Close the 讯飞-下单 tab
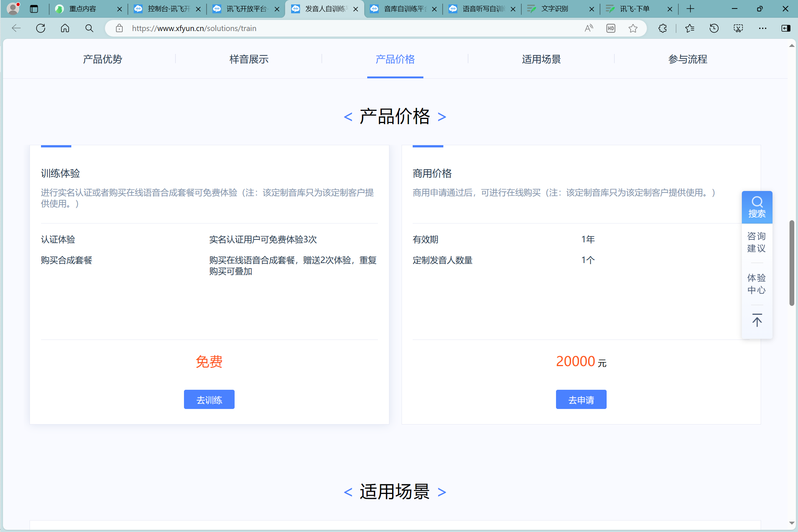This screenshot has width=798, height=532. click(x=670, y=9)
